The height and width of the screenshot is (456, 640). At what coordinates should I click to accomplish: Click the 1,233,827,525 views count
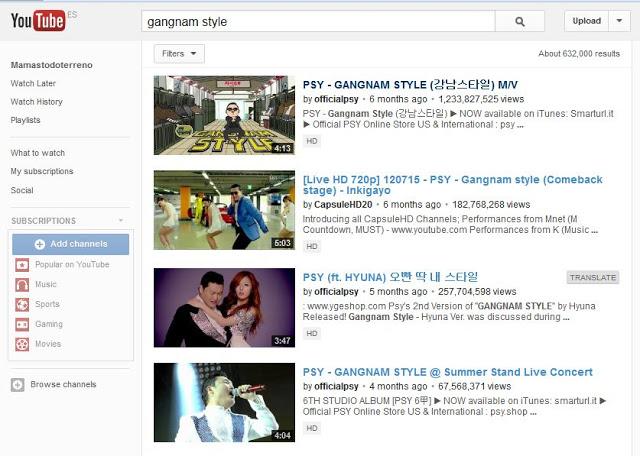point(481,99)
